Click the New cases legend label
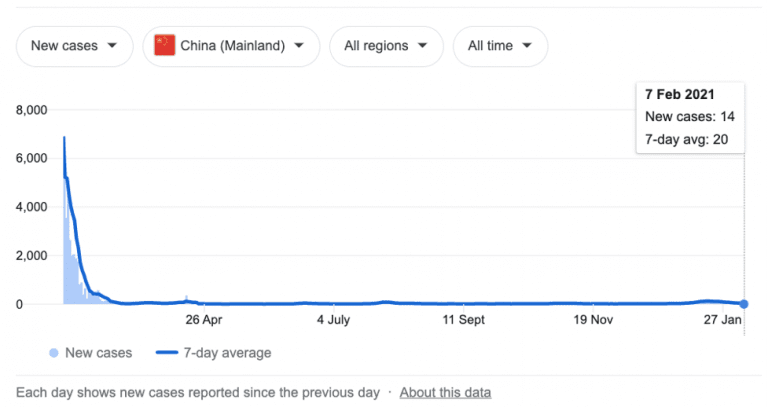 point(99,353)
